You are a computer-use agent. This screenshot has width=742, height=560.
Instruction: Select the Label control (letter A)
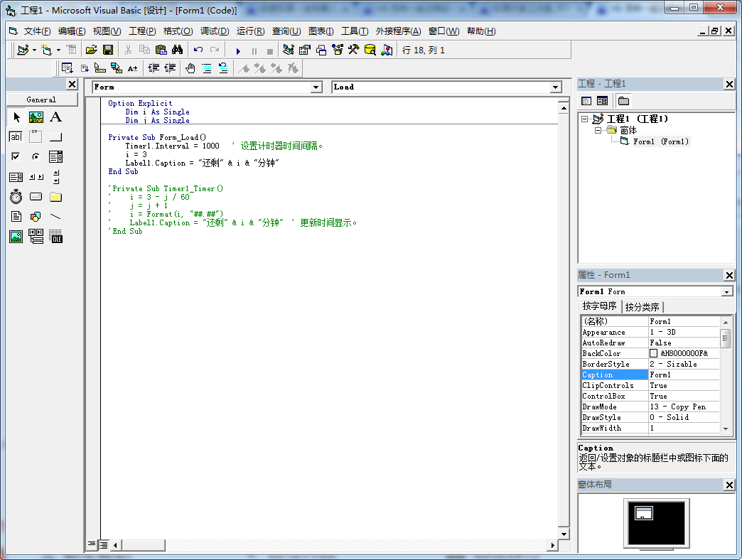(x=55, y=117)
